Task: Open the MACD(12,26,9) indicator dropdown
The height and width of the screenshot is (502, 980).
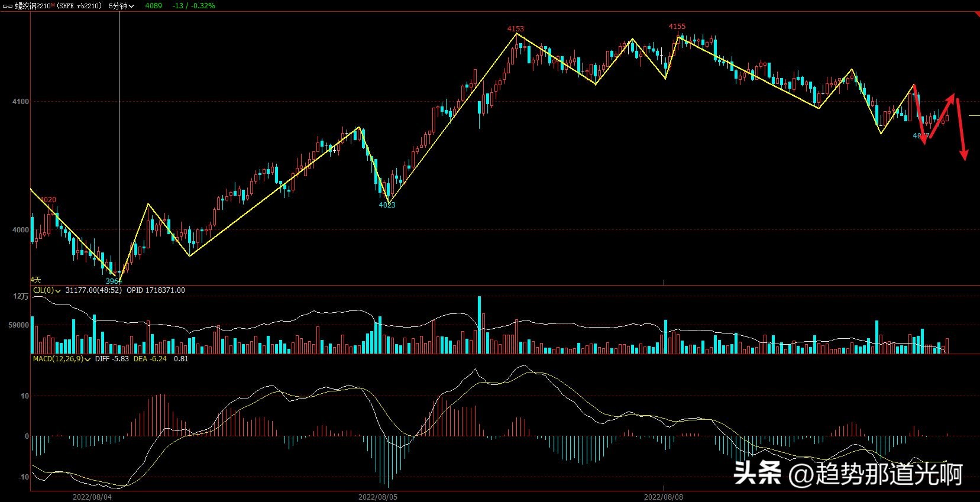Action: tap(62, 359)
